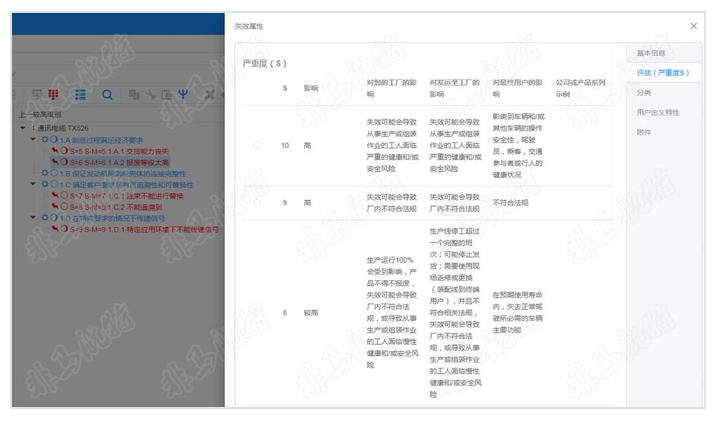Click the red grid matrix toolbar icon

tap(53, 94)
